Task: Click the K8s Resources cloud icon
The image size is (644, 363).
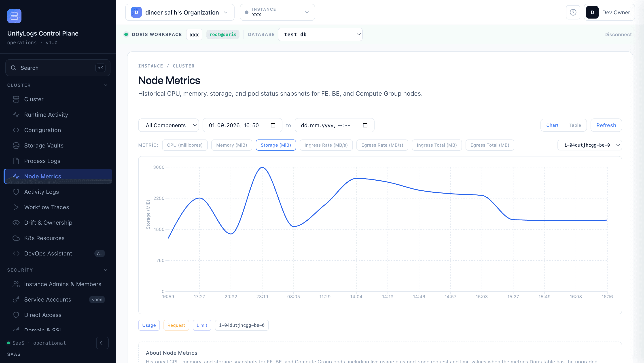Action: [16, 238]
